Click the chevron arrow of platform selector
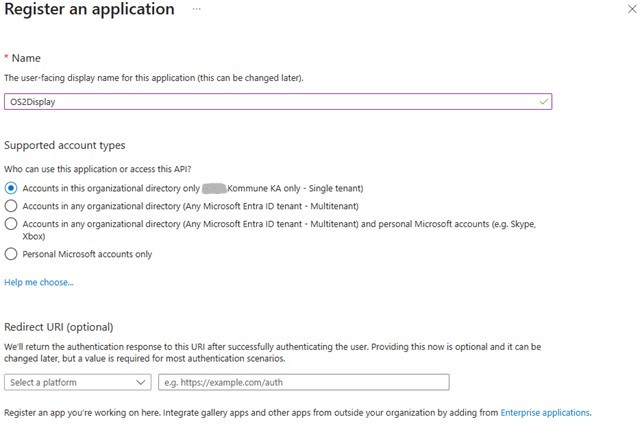Image resolution: width=642 pixels, height=426 pixels. (140, 382)
